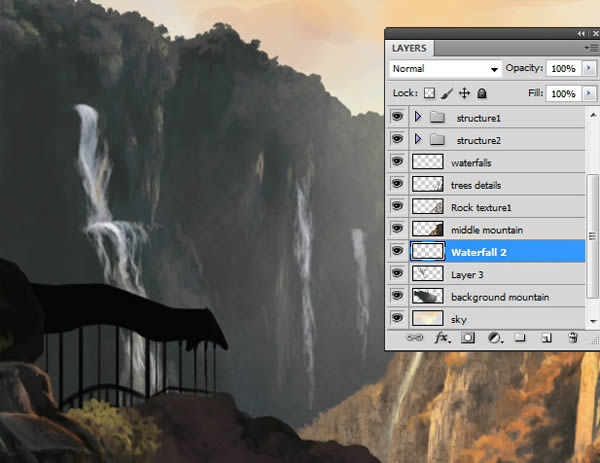Add a layer mask
The image size is (600, 463).
(468, 338)
